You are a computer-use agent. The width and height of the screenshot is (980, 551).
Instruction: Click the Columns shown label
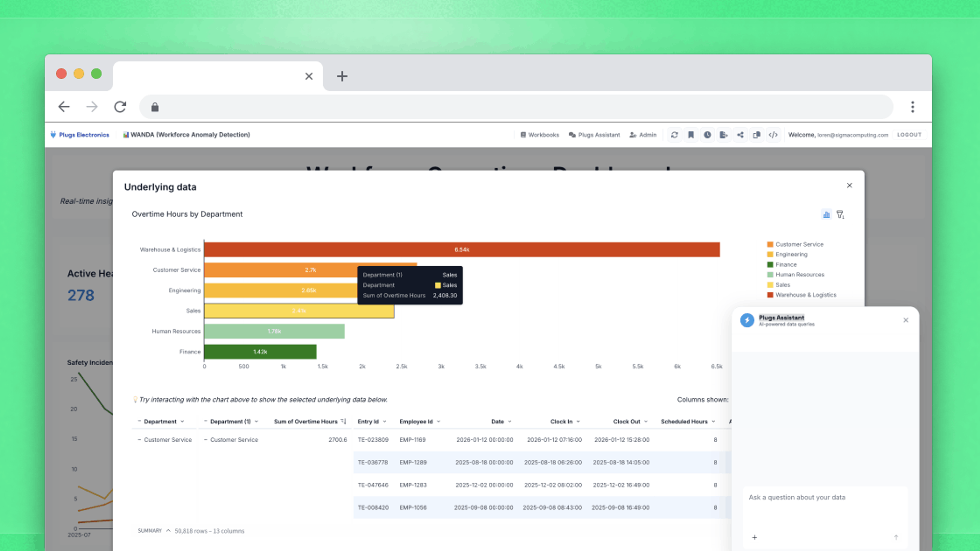(703, 400)
